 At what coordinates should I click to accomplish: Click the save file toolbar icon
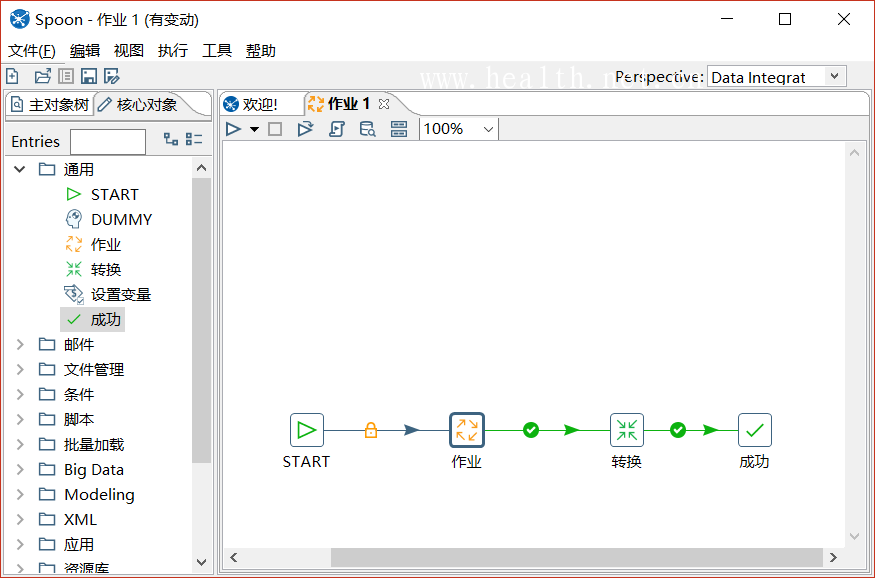[89, 76]
